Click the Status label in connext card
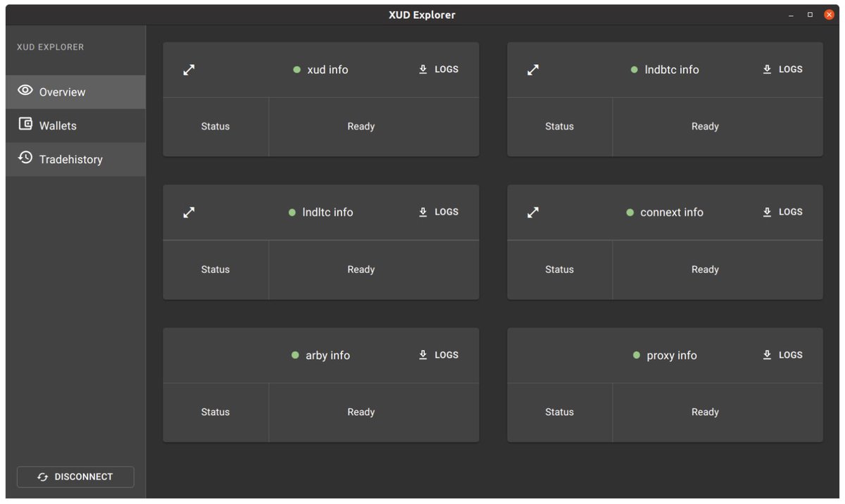The image size is (845, 504). 559,270
